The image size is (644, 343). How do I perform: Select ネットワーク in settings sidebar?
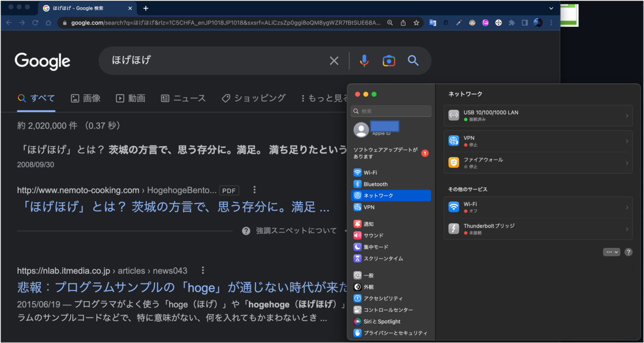pyautogui.click(x=391, y=195)
